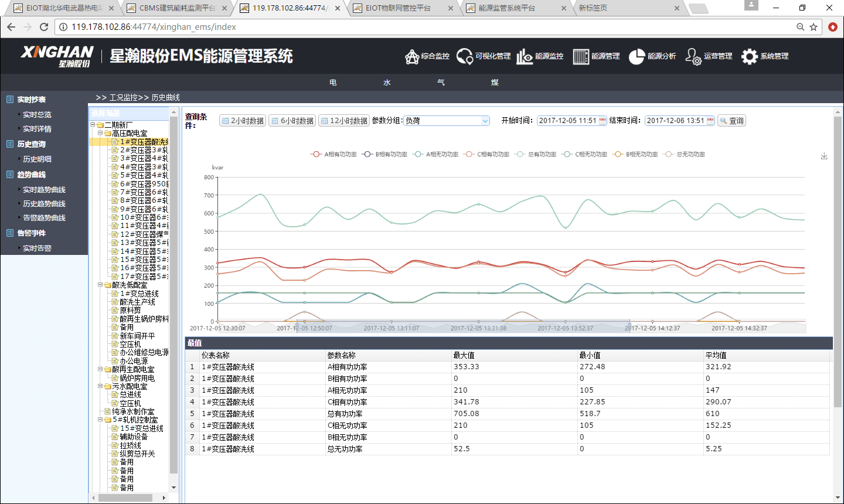The height and width of the screenshot is (504, 844).
Task: Select 水 energy type tab
Action: 387,83
